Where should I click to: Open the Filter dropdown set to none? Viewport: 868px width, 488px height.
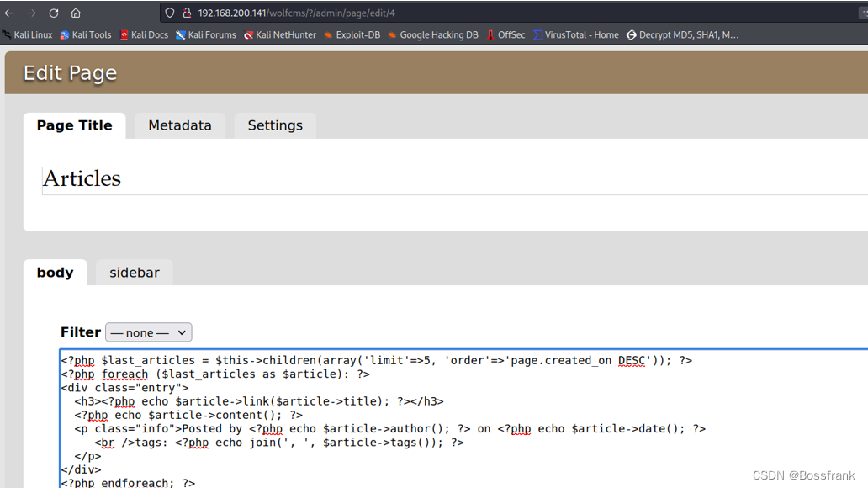click(x=148, y=332)
